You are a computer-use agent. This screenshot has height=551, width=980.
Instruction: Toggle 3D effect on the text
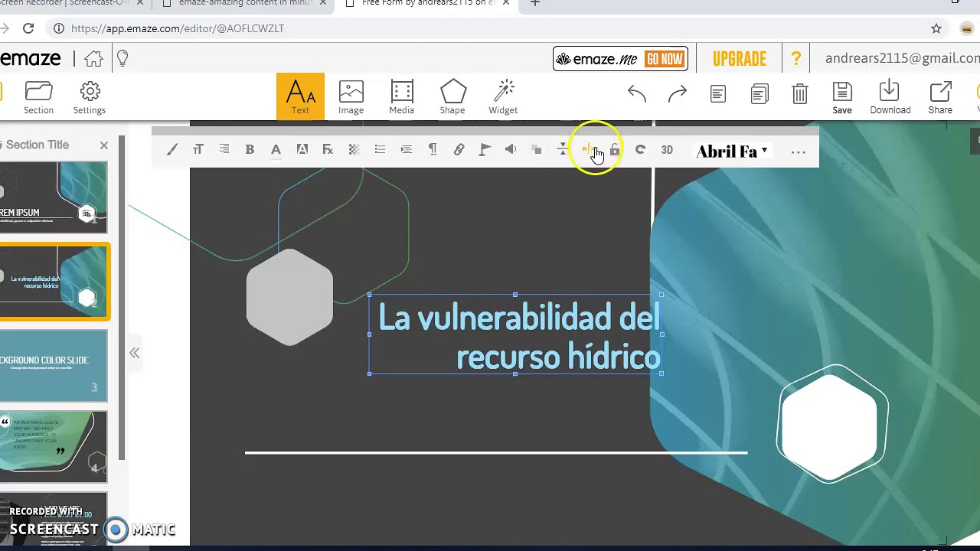[667, 150]
